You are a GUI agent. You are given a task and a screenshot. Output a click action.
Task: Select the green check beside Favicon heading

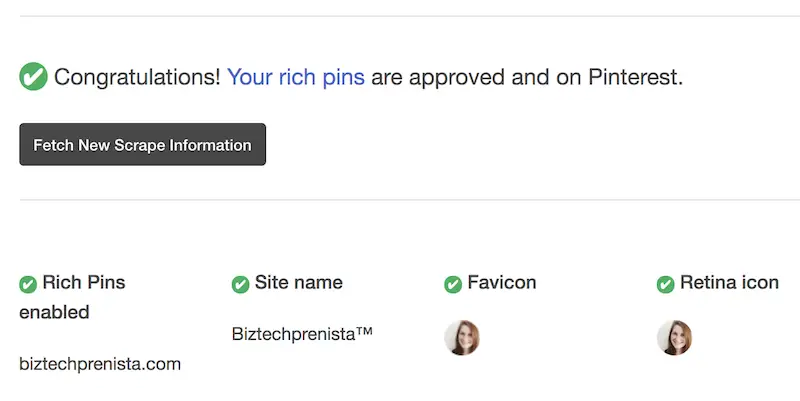click(x=453, y=284)
